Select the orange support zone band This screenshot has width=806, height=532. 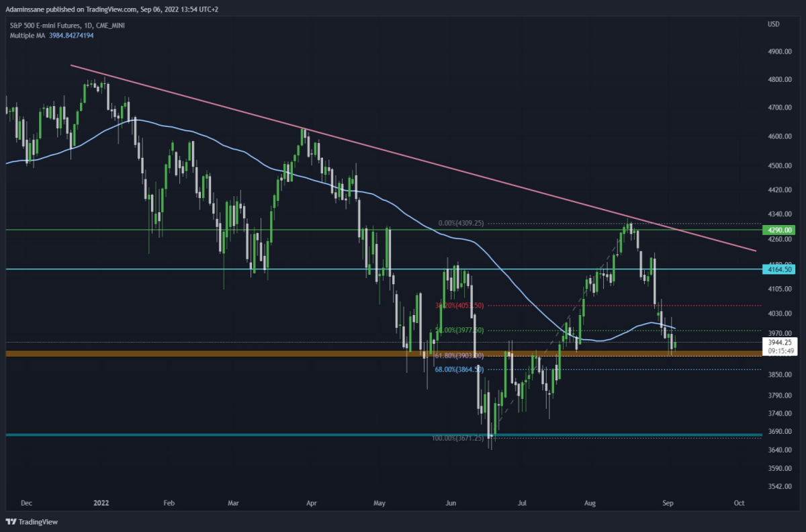tap(383, 353)
